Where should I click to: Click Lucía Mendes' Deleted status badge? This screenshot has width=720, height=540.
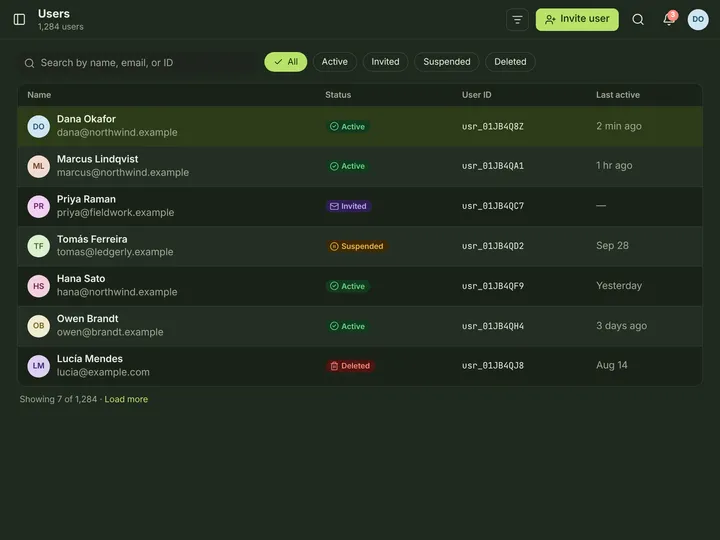(350, 366)
